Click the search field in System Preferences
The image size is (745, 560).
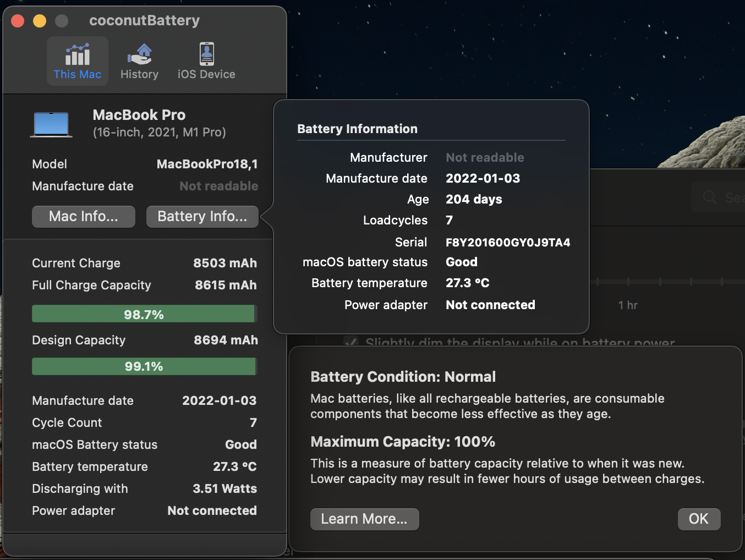click(718, 197)
